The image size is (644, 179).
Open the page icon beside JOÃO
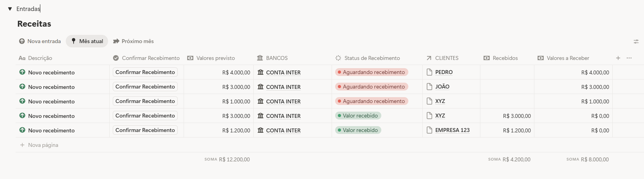tap(429, 87)
